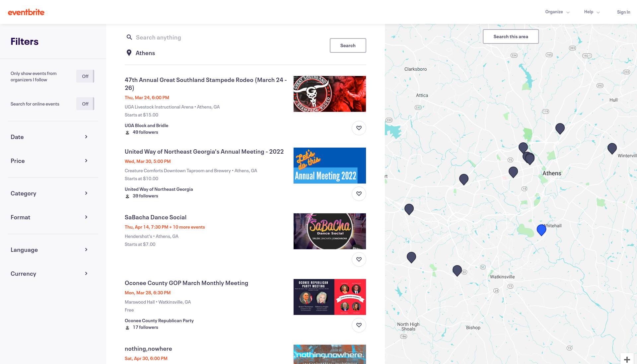The image size is (637, 364).
Task: Click UGA Block and Bridle followers icon
Action: (x=127, y=132)
